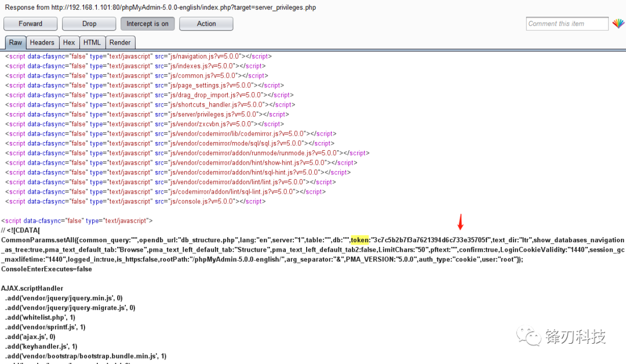Select the Response from URL title text

[x=160, y=7]
